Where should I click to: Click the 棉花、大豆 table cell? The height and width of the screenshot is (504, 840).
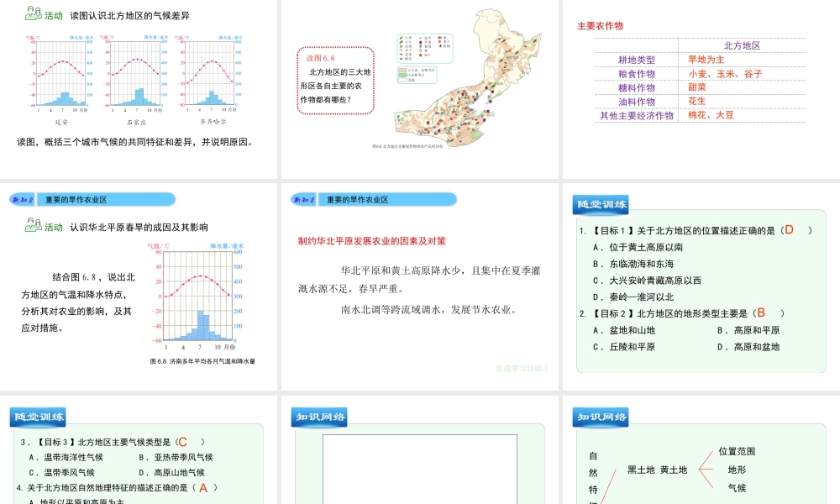click(x=711, y=115)
